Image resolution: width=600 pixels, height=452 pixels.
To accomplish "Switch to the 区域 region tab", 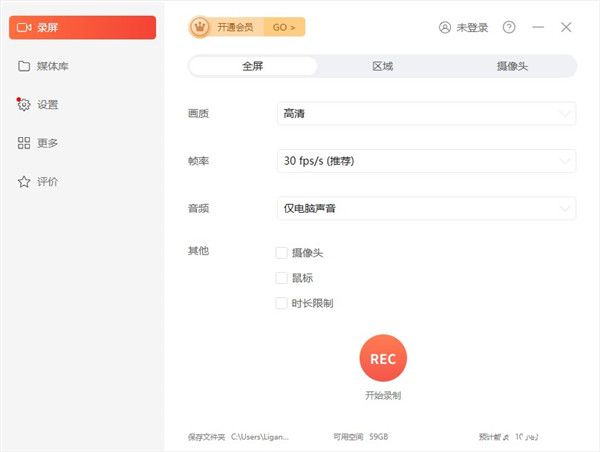I will (382, 66).
